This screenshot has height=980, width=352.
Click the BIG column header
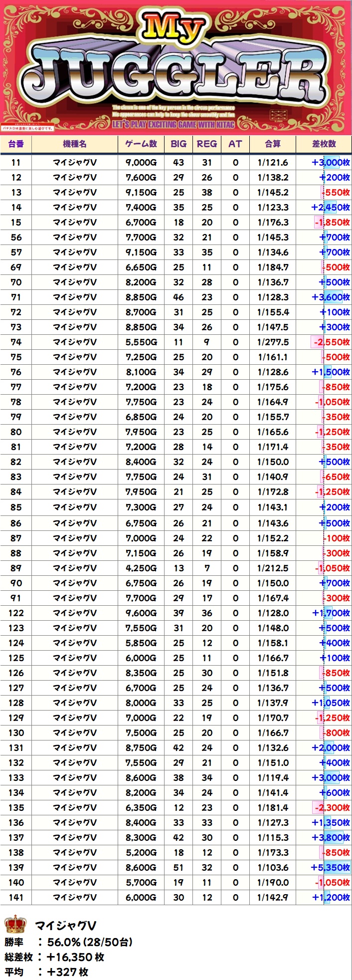tap(178, 144)
